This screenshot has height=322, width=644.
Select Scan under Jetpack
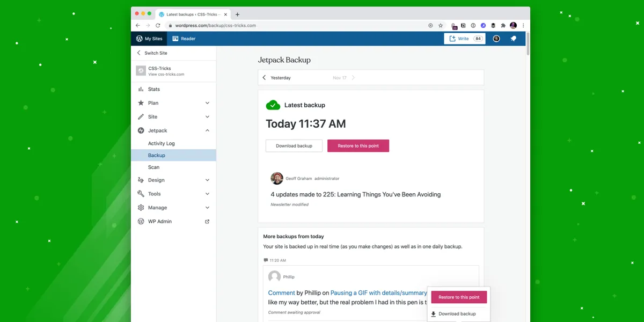click(173, 167)
